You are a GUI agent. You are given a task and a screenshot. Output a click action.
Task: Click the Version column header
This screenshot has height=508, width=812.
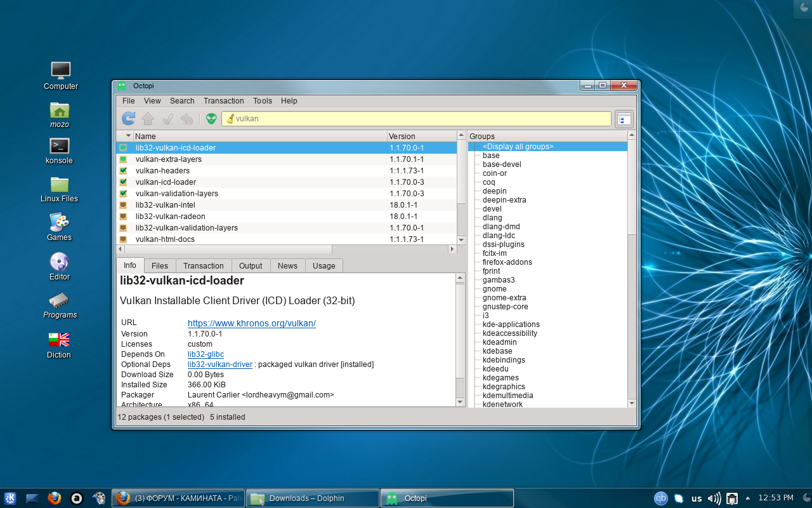tap(422, 136)
